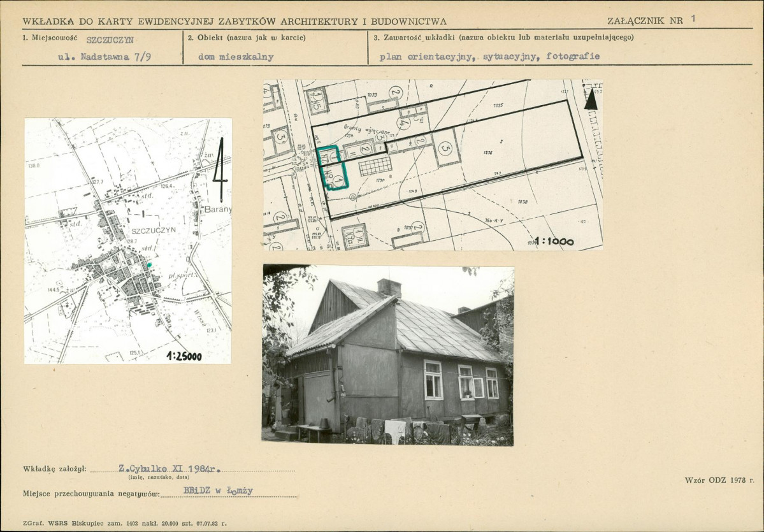Image resolution: width=764 pixels, height=532 pixels.
Task: Select "plan orientacyjny, sytuacyjny, fotografie" text
Action: (x=489, y=57)
